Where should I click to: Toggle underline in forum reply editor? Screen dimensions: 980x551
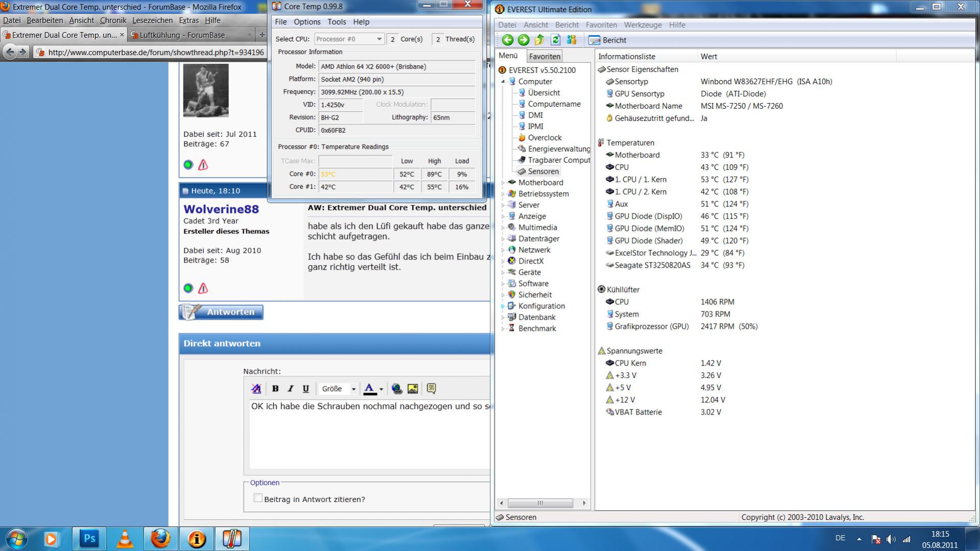pyautogui.click(x=306, y=389)
